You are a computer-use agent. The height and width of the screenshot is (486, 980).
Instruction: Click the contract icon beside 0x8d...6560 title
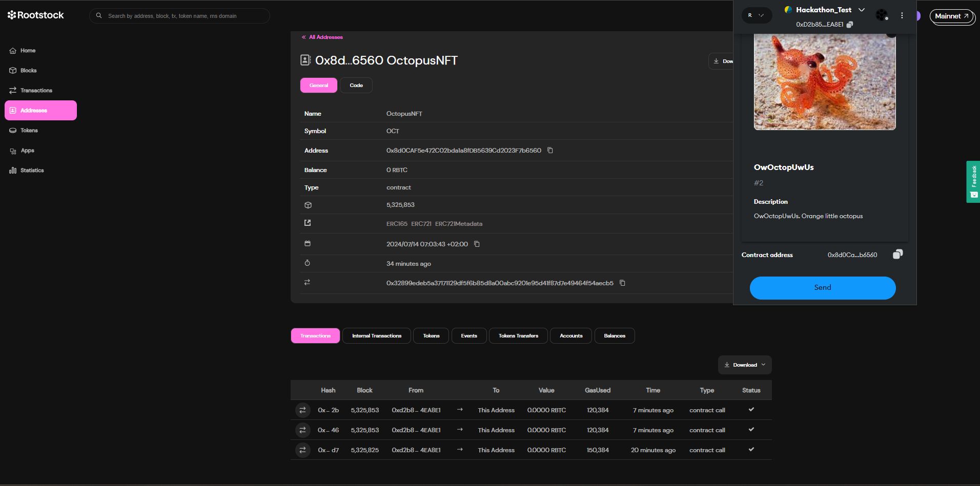click(x=305, y=60)
